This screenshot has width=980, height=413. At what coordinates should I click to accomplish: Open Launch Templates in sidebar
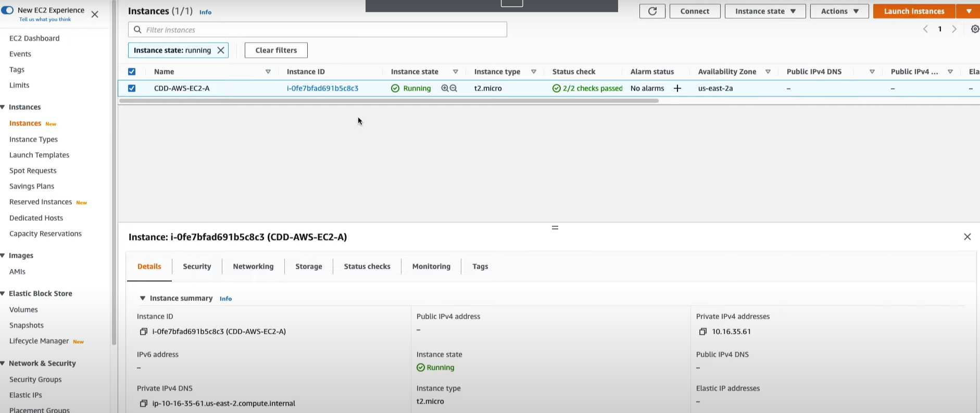(x=39, y=155)
